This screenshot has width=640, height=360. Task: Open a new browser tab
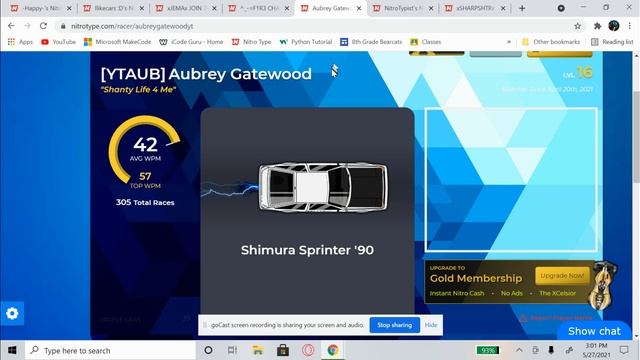tap(522, 8)
